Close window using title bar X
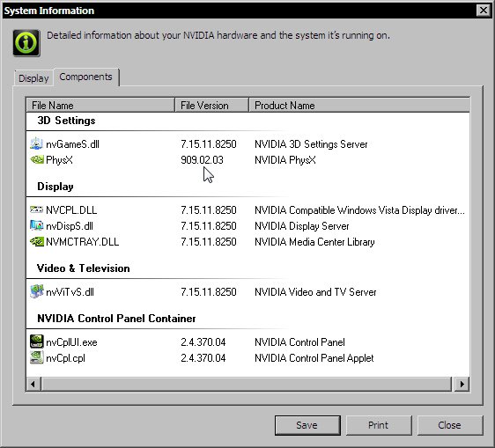Image resolution: width=495 pixels, height=448 pixels. tap(484, 11)
